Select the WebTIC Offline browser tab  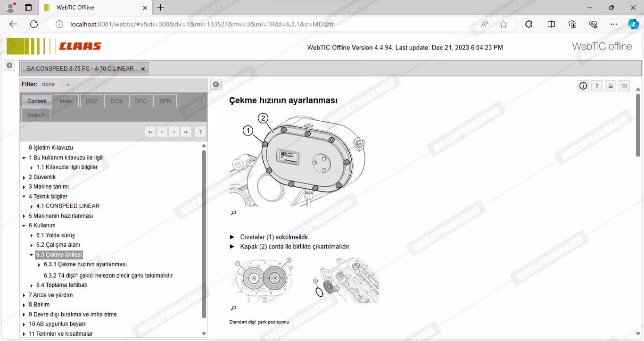pos(94,8)
